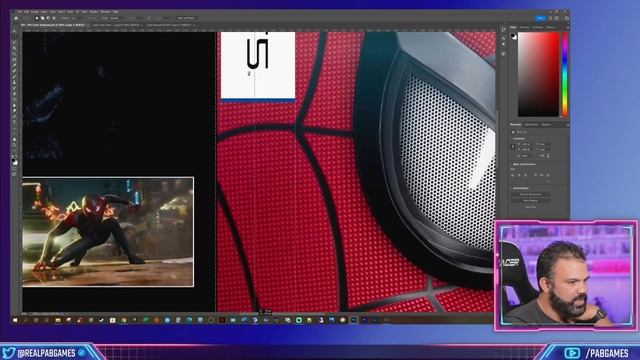This screenshot has height=360, width=640.
Task: Select the Pen tool in the toolbar
Action: pos(15,116)
